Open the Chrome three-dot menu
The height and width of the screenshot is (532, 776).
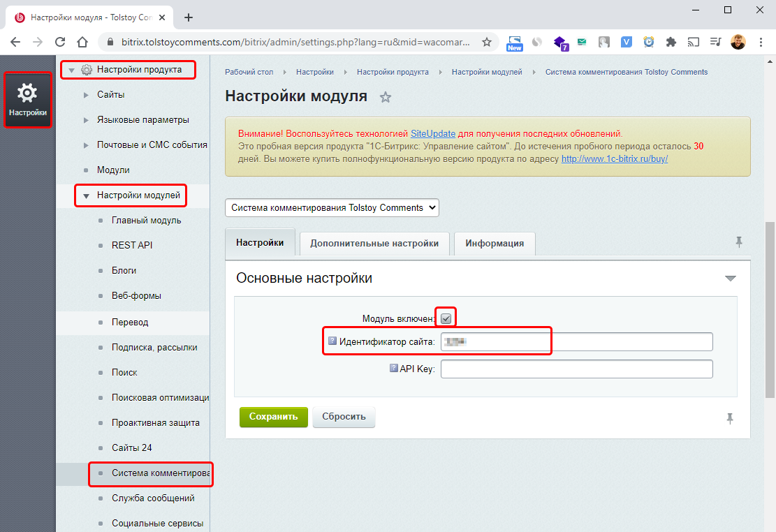point(761,42)
